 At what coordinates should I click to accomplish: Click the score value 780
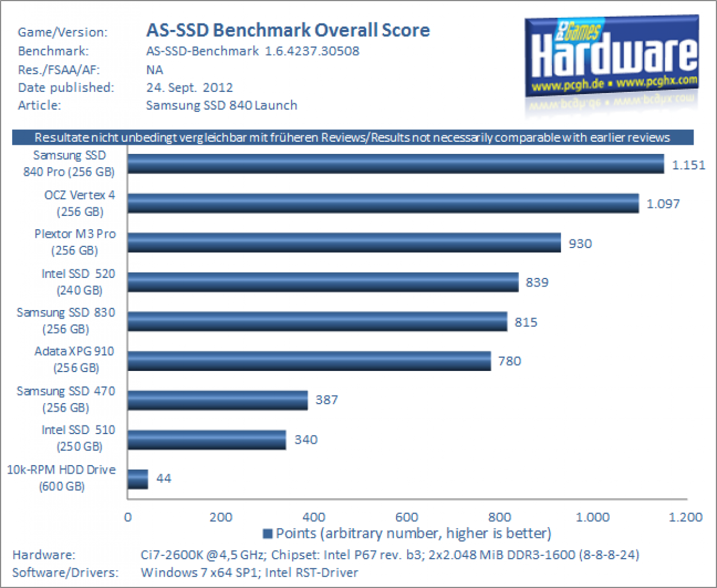coord(509,361)
